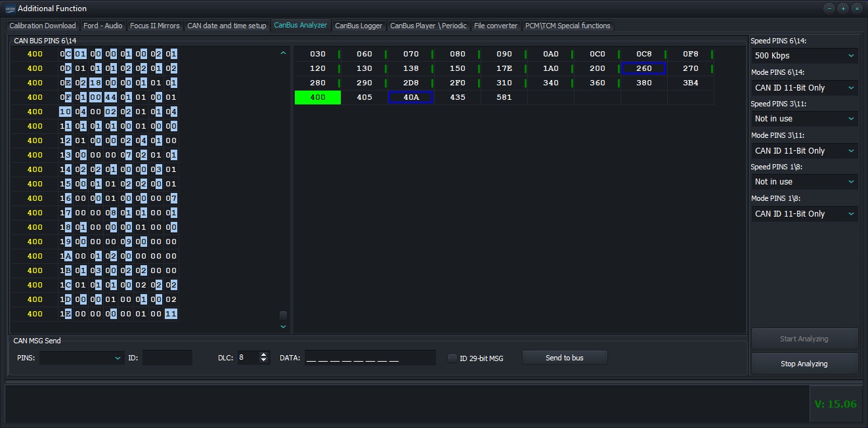This screenshot has height=428, width=868.
Task: Switch to the CanBus Logger tab
Action: pyautogui.click(x=358, y=26)
